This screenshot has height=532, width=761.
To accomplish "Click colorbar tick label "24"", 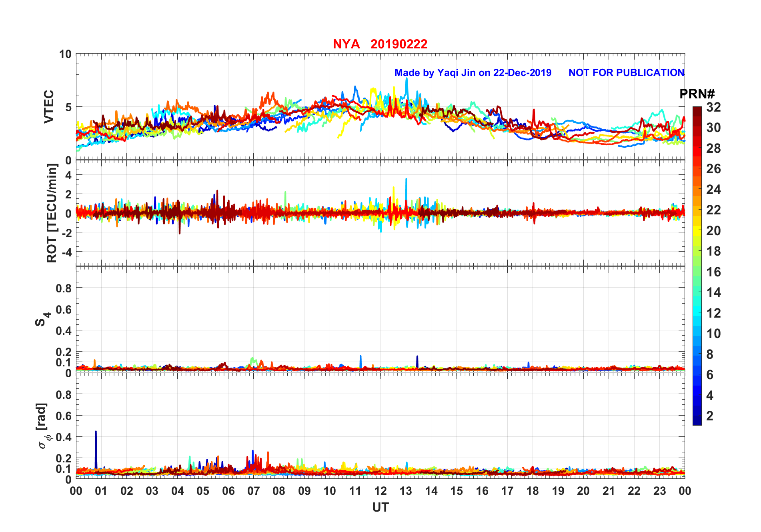I will tap(713, 190).
